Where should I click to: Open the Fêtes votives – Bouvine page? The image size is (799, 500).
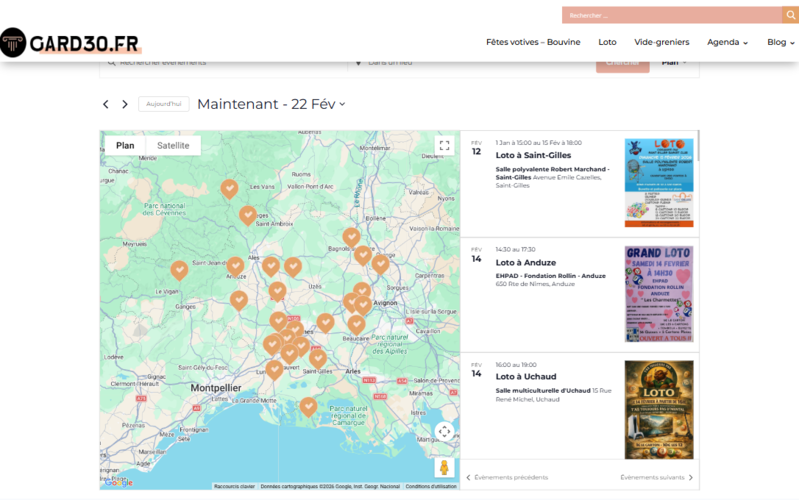pyautogui.click(x=533, y=42)
